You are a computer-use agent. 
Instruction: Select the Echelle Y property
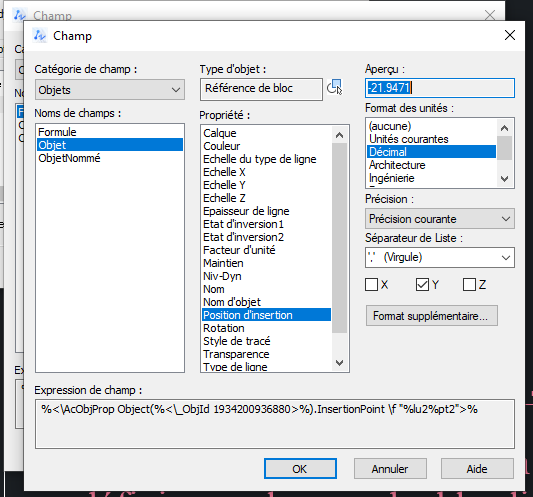point(266,185)
